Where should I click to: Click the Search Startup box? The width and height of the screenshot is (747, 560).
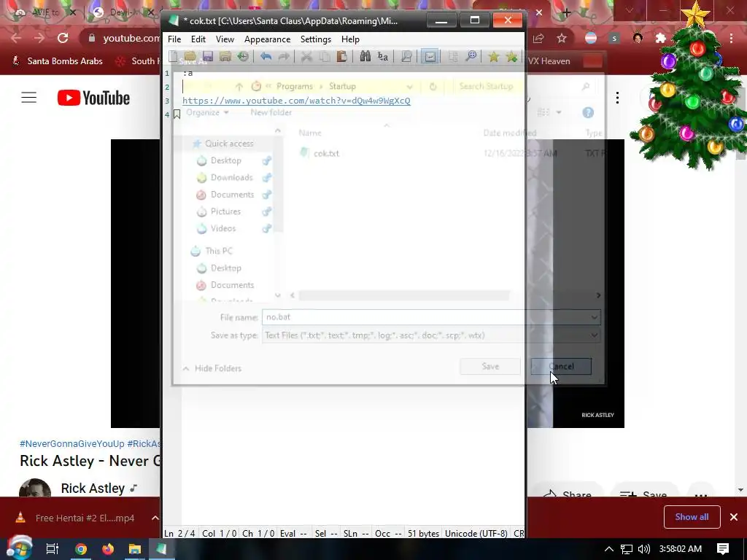click(522, 86)
